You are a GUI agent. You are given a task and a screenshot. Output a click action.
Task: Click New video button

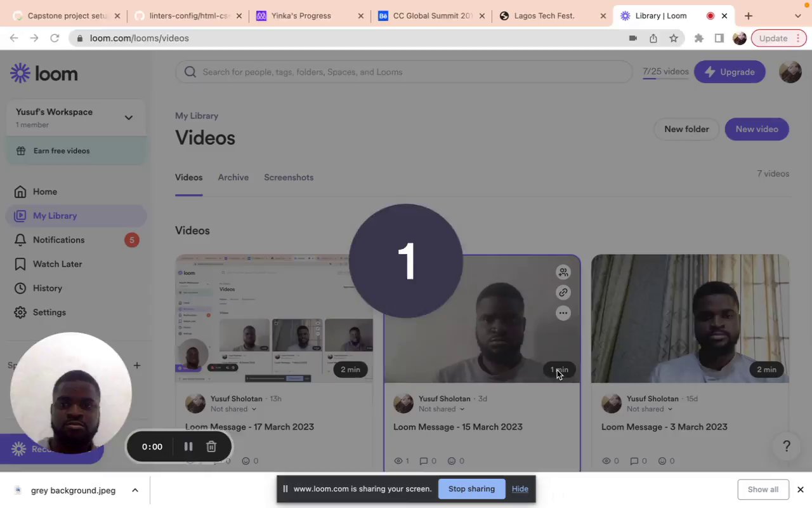pyautogui.click(x=757, y=129)
